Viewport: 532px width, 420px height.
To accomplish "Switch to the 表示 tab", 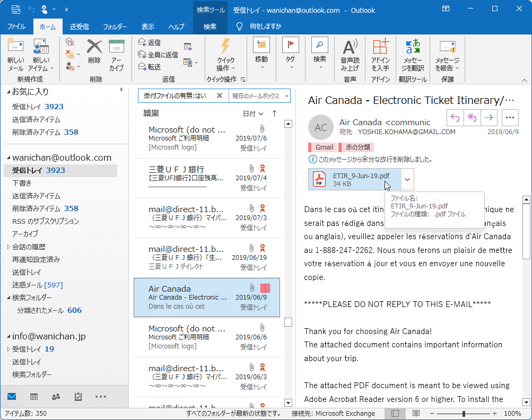I will [x=147, y=27].
